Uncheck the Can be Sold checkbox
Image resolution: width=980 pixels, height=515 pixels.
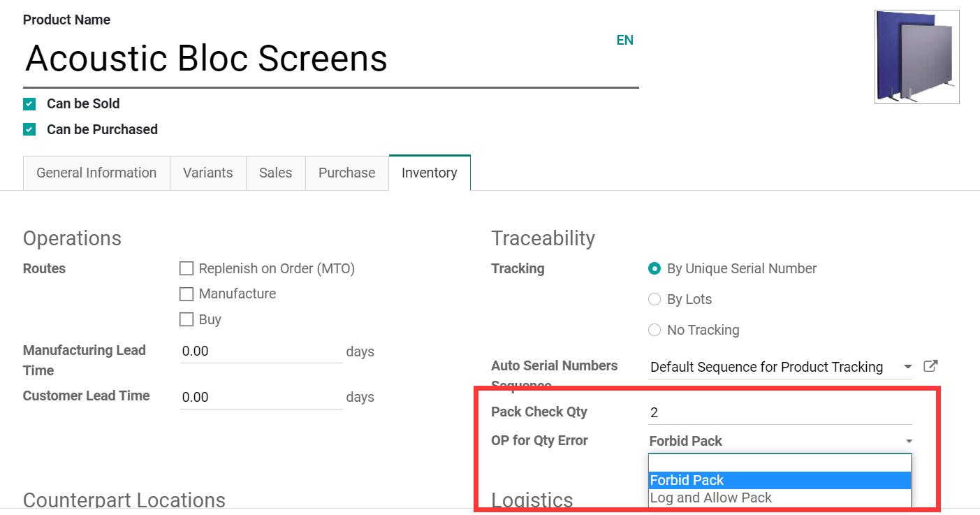pyautogui.click(x=29, y=104)
